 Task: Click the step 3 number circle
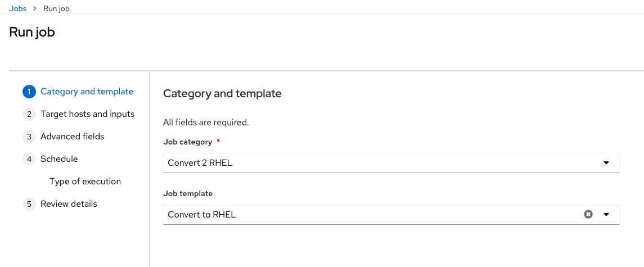tap(29, 137)
